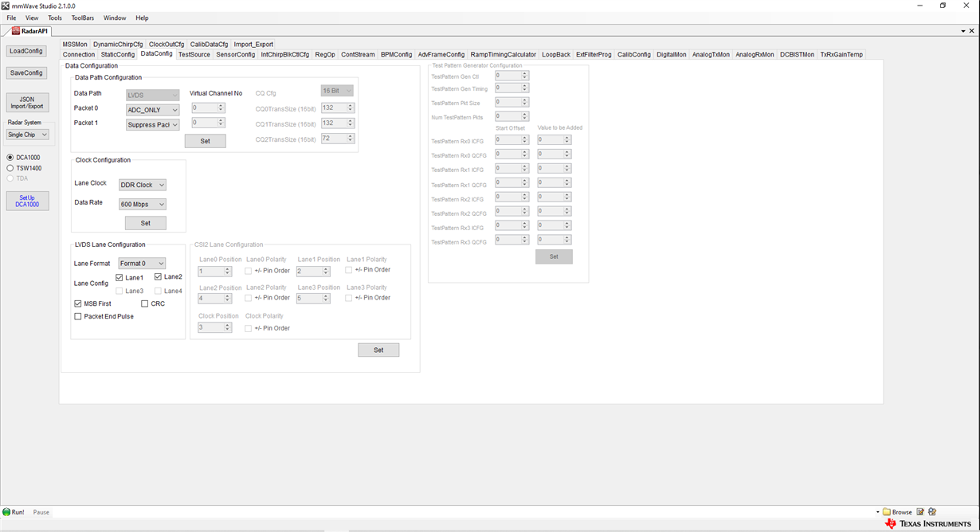Switch to the TestSource tab
This screenshot has height=532, width=980.
194,55
